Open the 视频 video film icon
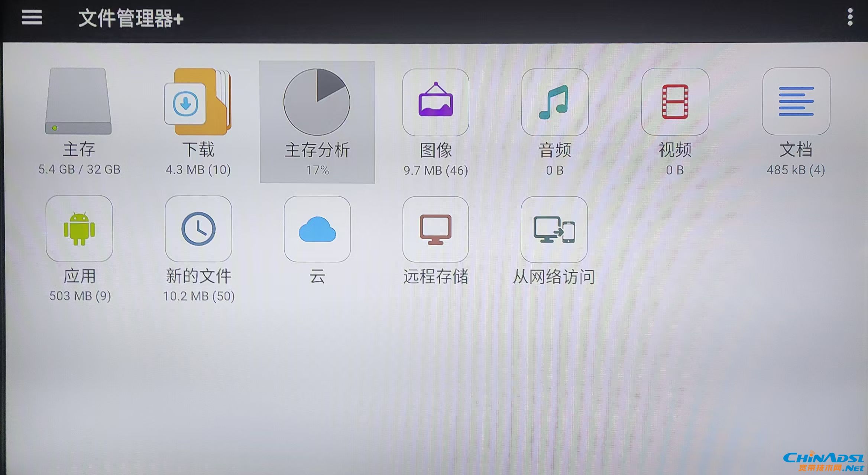 pyautogui.click(x=675, y=102)
